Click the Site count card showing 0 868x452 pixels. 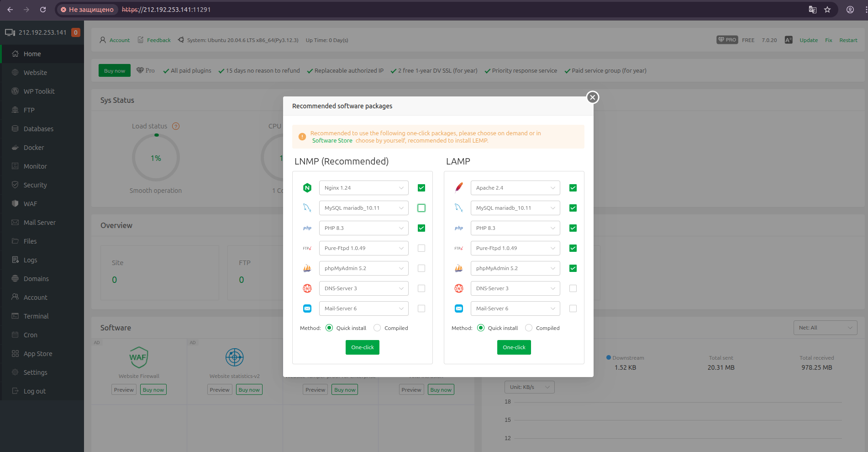(x=160, y=272)
